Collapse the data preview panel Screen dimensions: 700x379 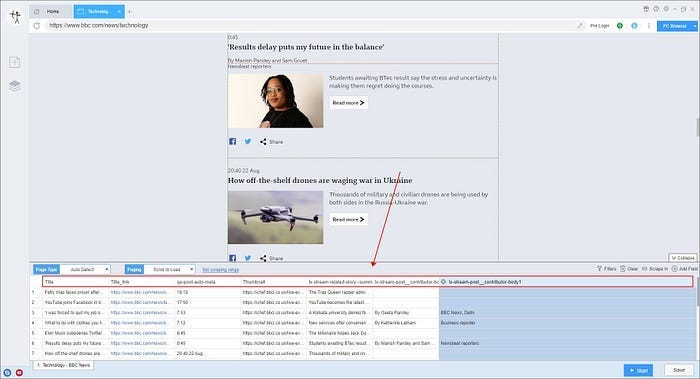[x=683, y=258]
